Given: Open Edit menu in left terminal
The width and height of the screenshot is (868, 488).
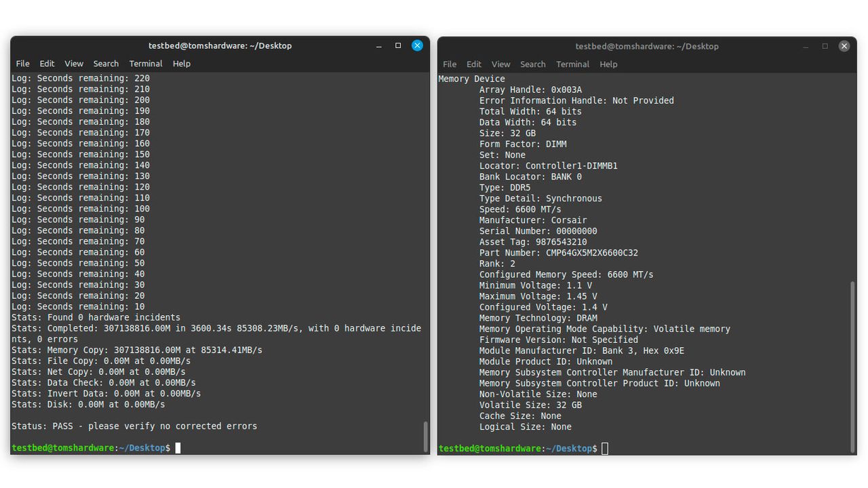Looking at the screenshot, I should 47,64.
